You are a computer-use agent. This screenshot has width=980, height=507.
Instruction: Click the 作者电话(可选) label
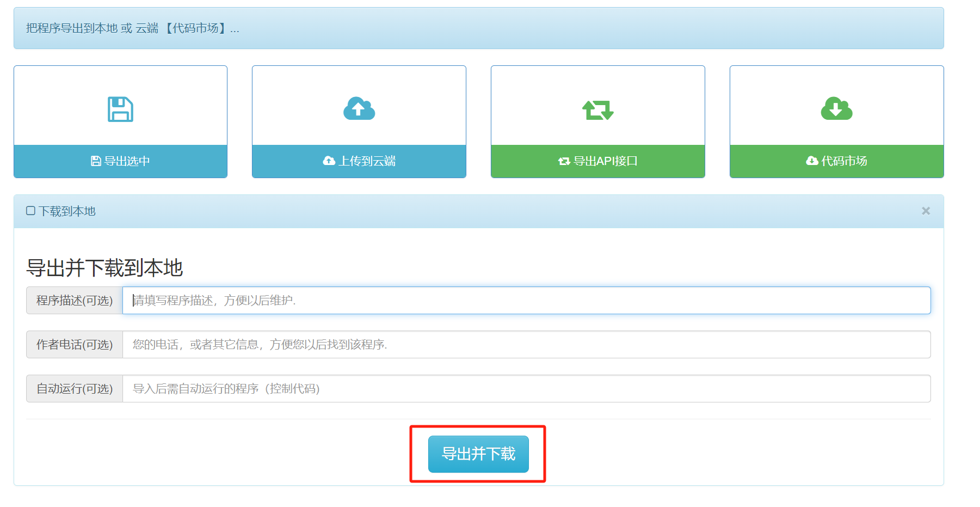75,345
